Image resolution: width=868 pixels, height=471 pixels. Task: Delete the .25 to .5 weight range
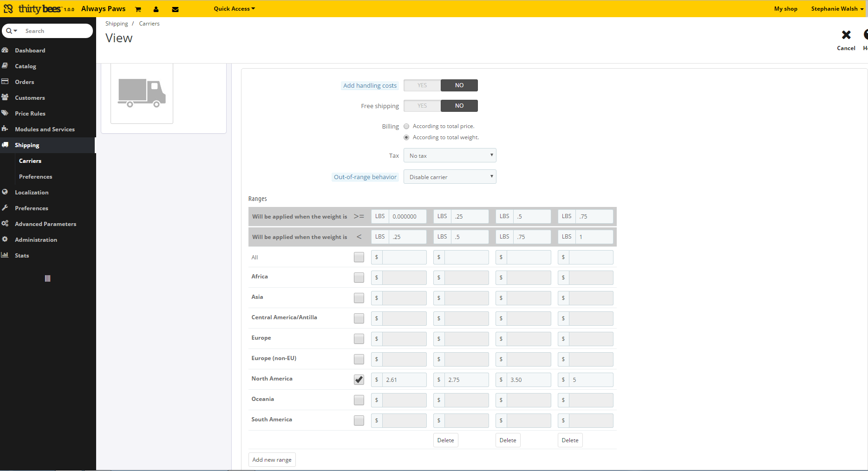point(446,440)
